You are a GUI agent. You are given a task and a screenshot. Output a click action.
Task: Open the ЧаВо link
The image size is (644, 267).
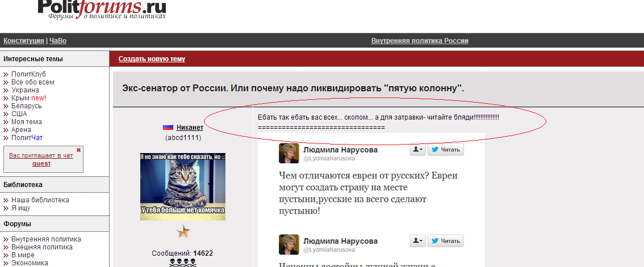tap(58, 41)
